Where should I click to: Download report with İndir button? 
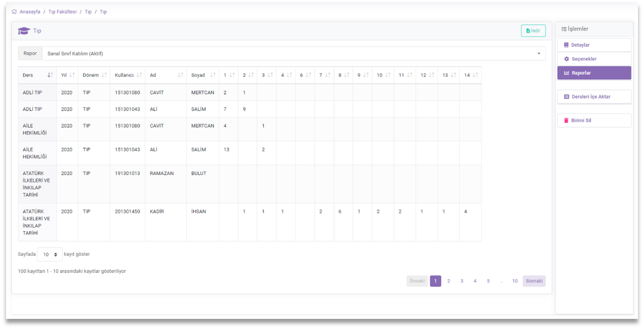pos(533,31)
